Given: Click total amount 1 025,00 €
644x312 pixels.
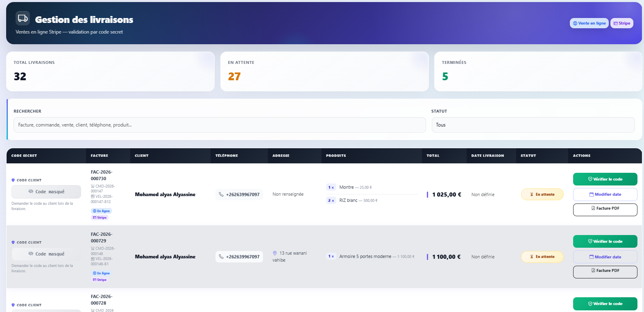Looking at the screenshot, I should [447, 194].
